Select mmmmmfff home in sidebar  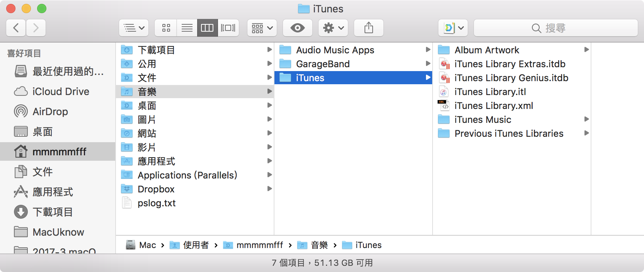click(x=58, y=151)
